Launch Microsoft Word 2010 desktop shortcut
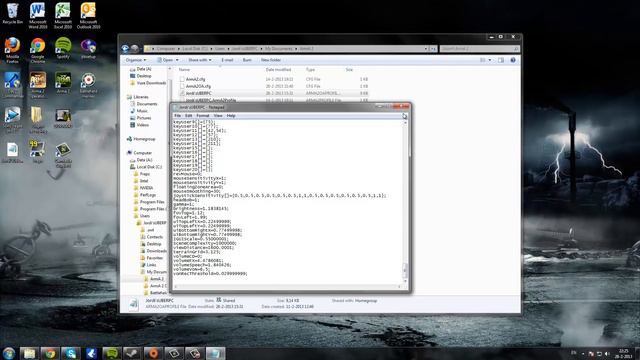This screenshot has width=640, height=360. (38, 16)
